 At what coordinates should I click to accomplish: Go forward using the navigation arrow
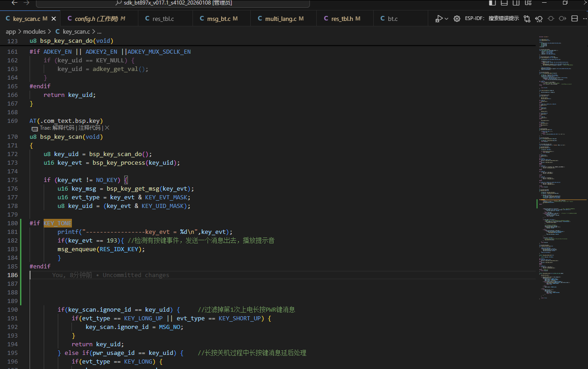coord(26,3)
